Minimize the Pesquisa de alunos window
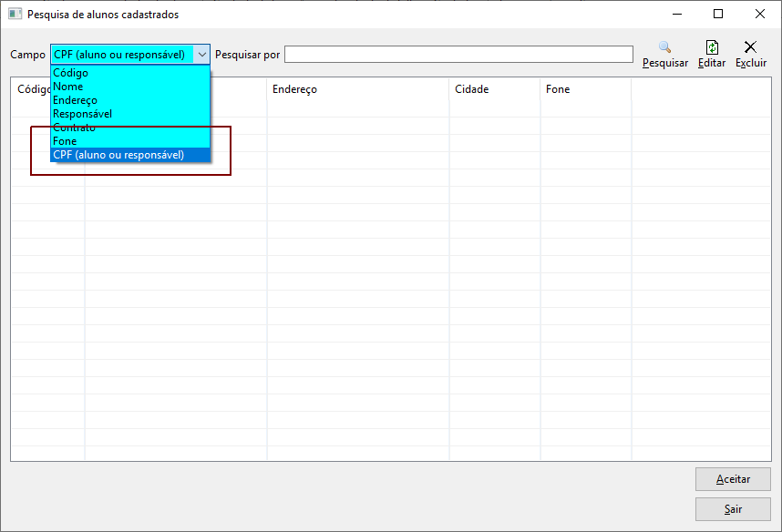This screenshot has width=782, height=532. [x=677, y=14]
